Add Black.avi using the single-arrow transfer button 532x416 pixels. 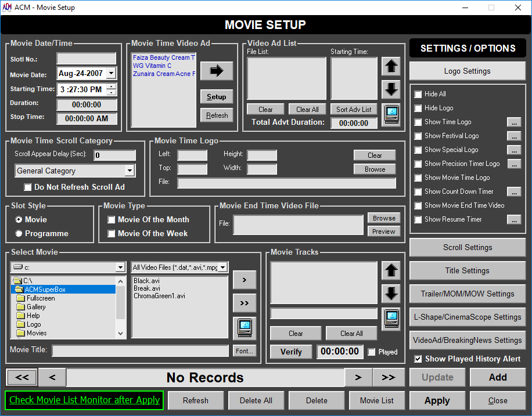[245, 280]
